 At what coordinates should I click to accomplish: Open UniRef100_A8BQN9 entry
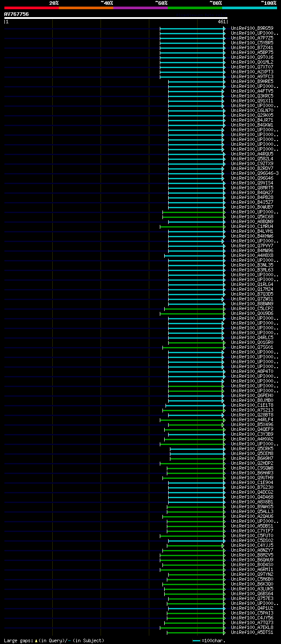click(x=252, y=222)
